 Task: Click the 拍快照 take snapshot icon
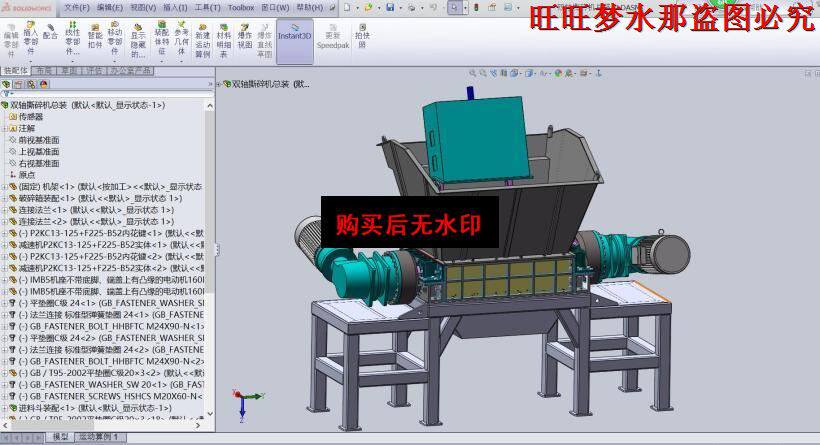click(362, 36)
